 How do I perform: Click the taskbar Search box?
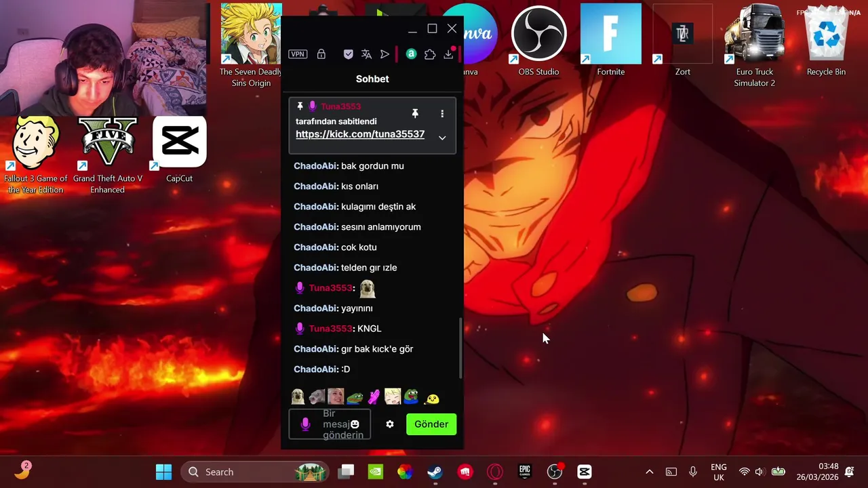[x=256, y=472]
